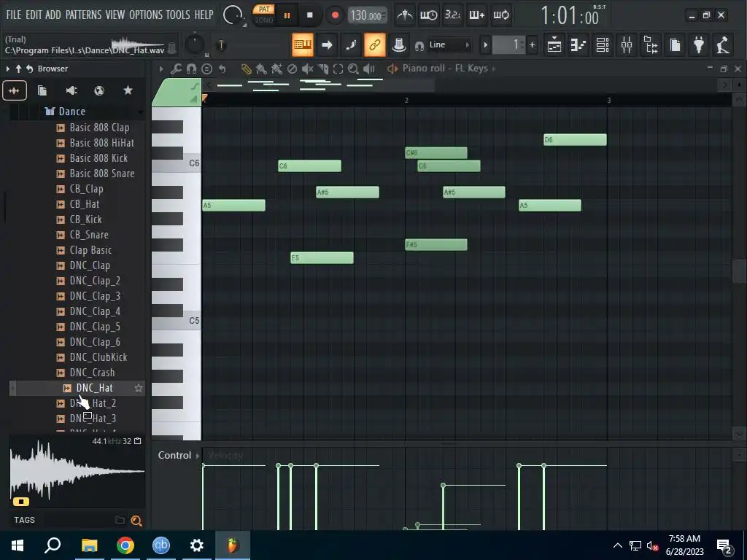Stop playback with the stop button
Viewport: 747px width, 560px height.
tap(310, 15)
